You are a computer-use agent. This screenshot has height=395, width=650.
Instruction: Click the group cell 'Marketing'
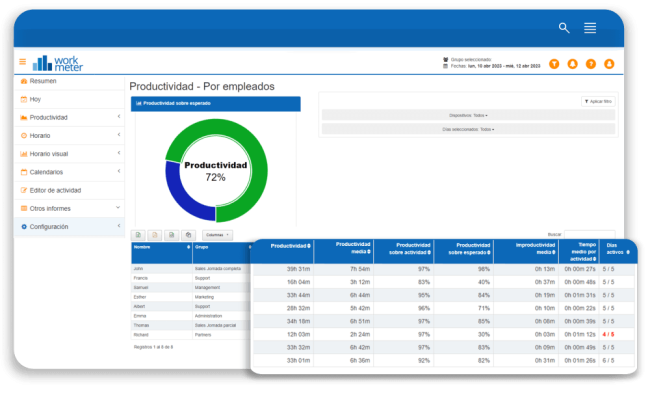click(204, 297)
